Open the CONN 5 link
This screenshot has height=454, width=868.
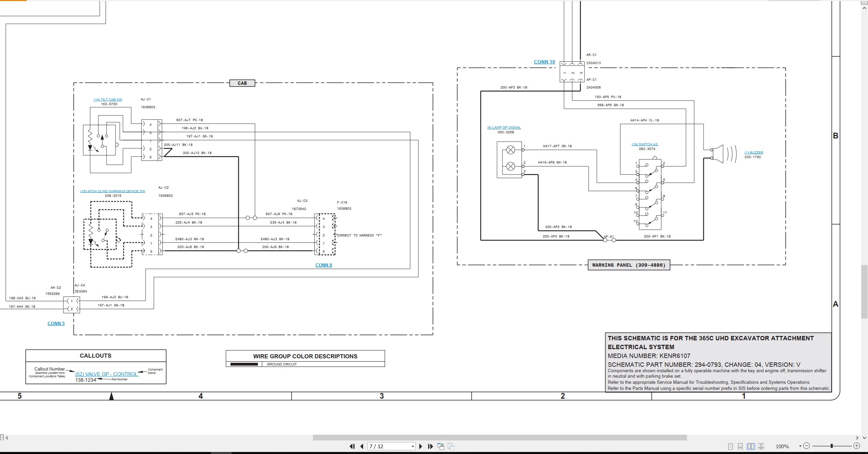point(56,323)
